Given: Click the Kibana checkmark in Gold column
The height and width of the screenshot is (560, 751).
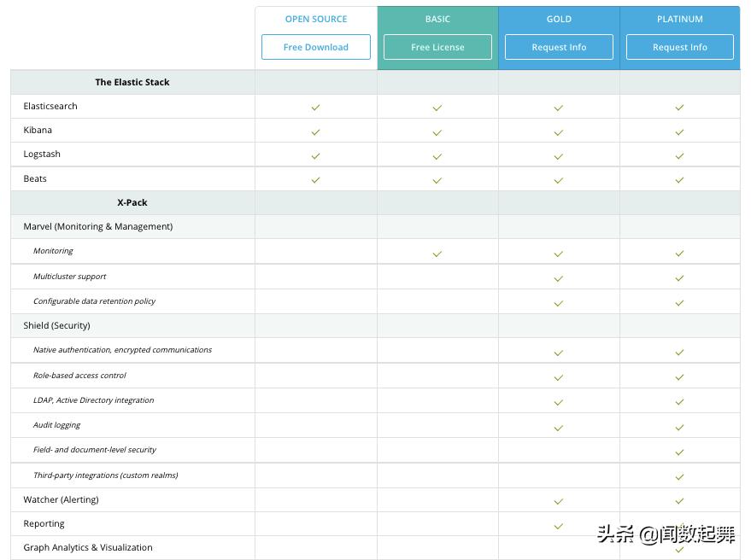Looking at the screenshot, I should 559,132.
